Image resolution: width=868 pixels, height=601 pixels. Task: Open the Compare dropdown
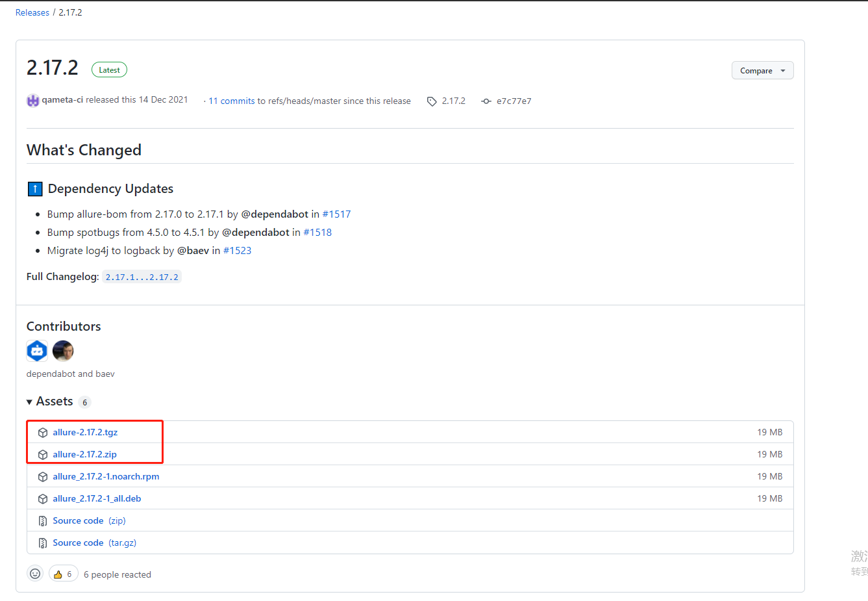point(762,70)
